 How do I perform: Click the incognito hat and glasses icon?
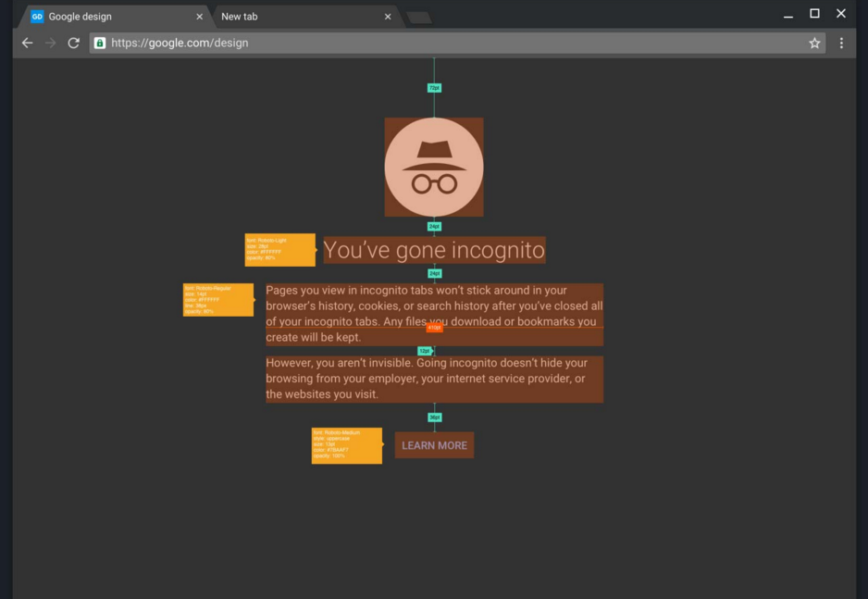(x=434, y=167)
